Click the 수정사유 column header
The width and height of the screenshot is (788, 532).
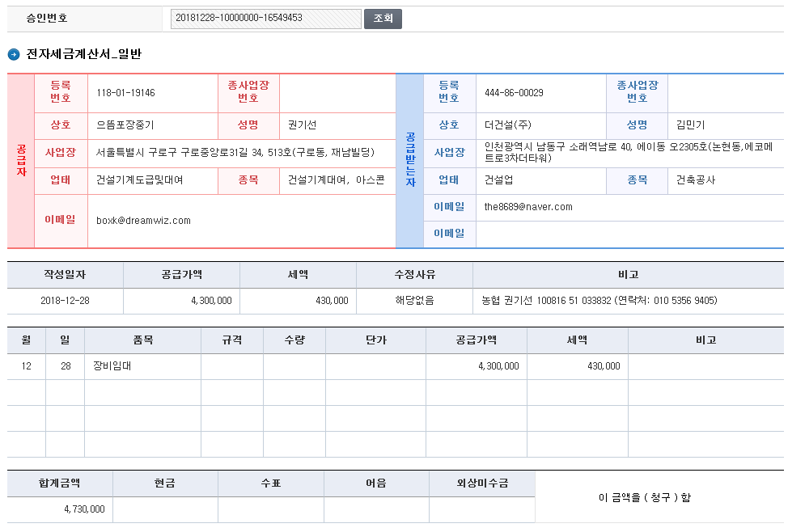click(x=414, y=274)
